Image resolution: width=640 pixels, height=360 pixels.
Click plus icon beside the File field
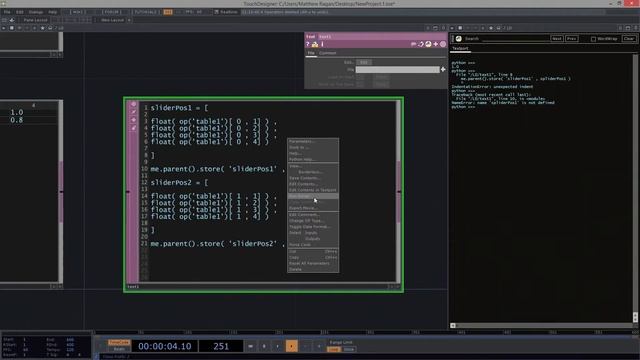click(x=443, y=70)
